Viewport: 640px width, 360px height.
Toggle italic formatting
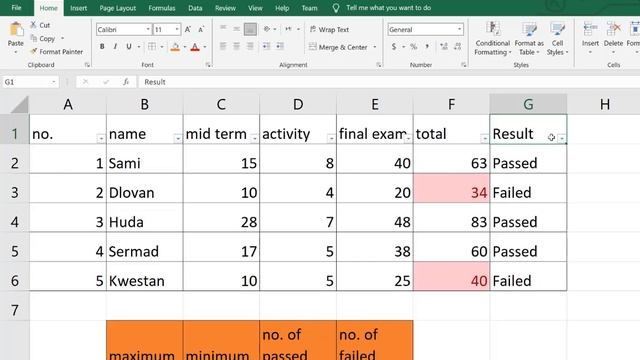(x=115, y=47)
